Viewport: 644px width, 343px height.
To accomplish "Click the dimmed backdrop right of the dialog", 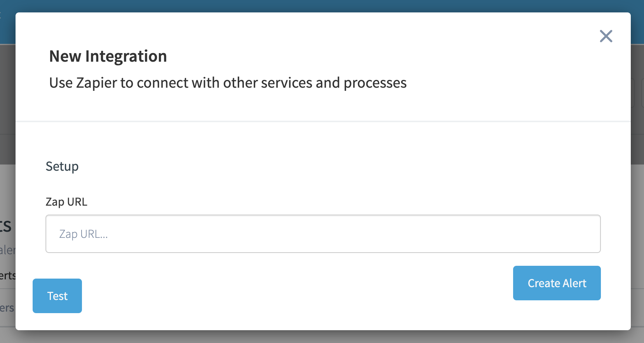I will pyautogui.click(x=637, y=171).
